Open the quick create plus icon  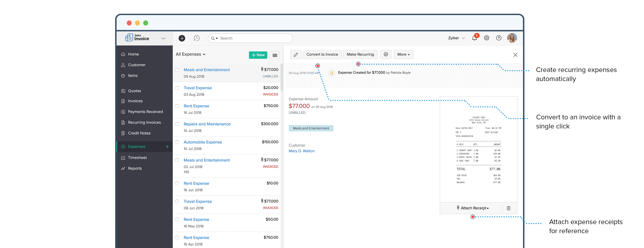[182, 38]
